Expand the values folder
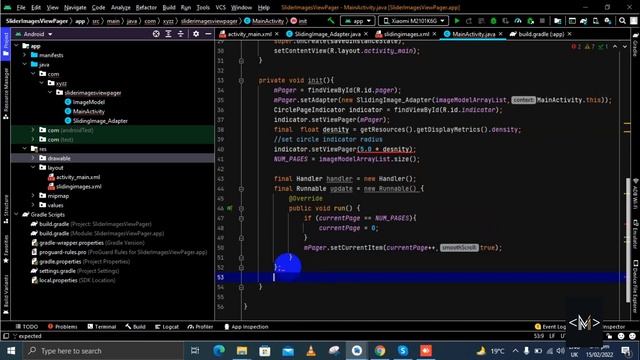The height and width of the screenshot is (360, 640). (x=33, y=205)
